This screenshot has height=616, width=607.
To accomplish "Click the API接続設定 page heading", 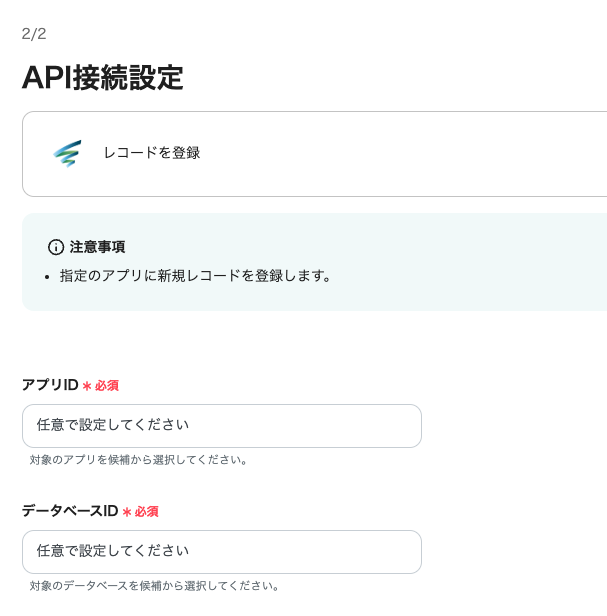I will [103, 77].
